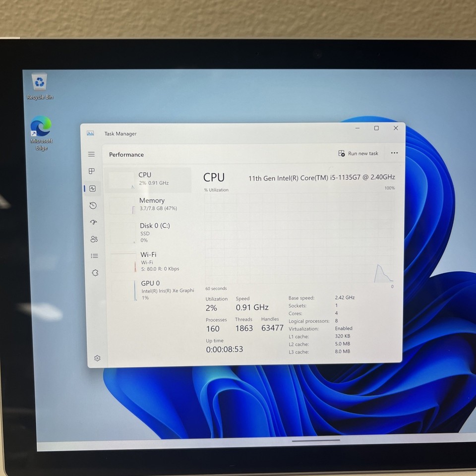Click Run new task button

tap(358, 153)
